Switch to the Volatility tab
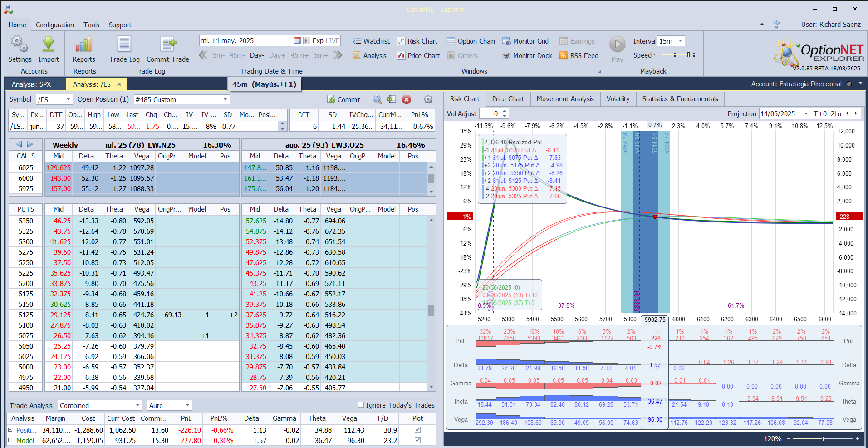Screen dimensions: 868x448 tap(618, 98)
